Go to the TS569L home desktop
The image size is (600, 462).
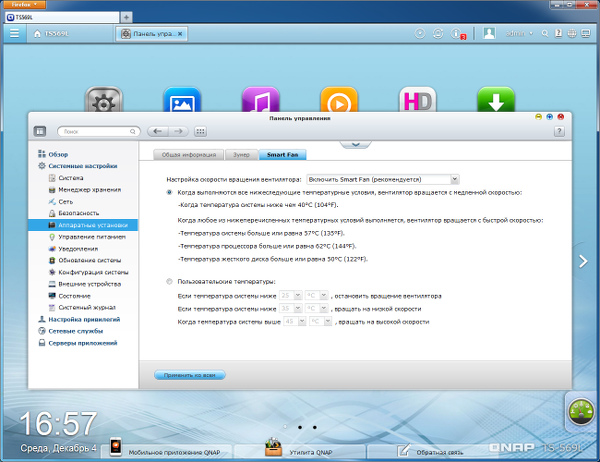(x=51, y=34)
